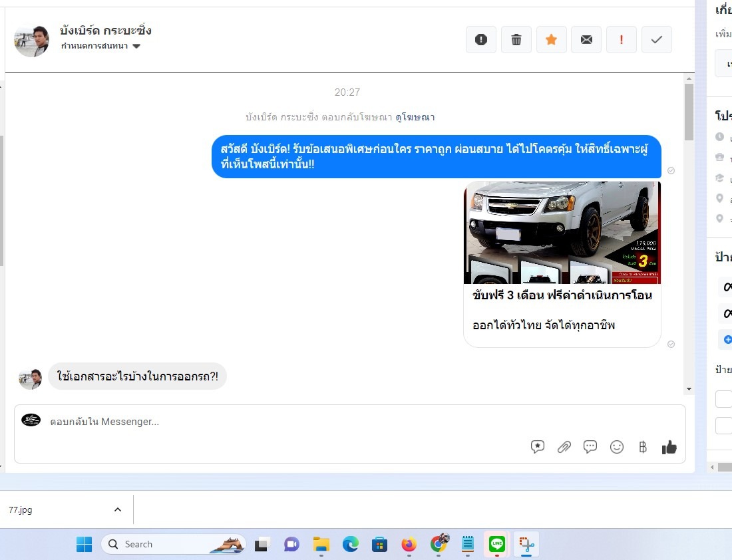Click the pickup truck ad thumbnail
Screen dimensions: 732x560
(x=562, y=232)
